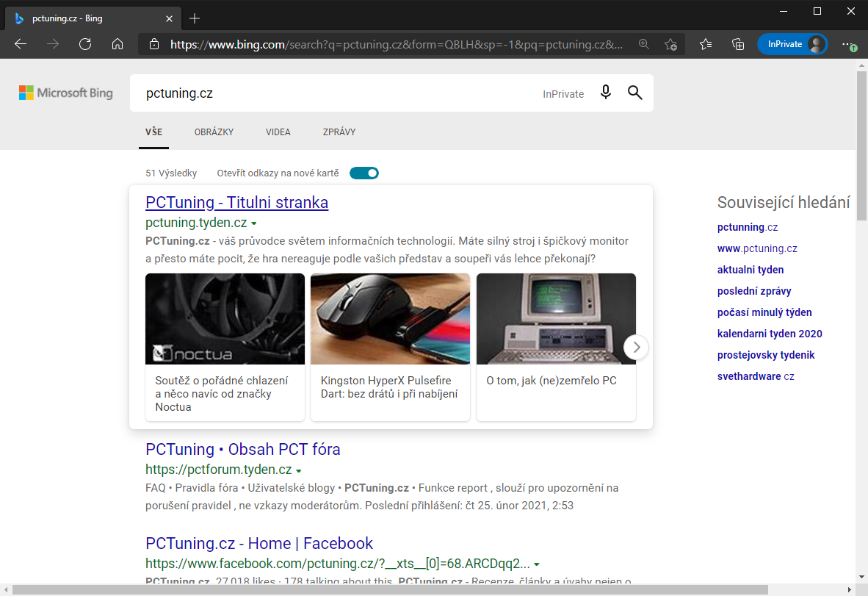The height and width of the screenshot is (596, 868).
Task: Open the old PC computer thumbnail
Action: (x=556, y=318)
